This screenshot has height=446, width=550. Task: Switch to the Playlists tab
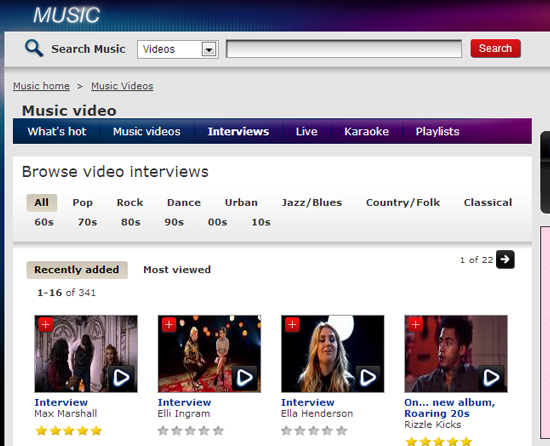tap(437, 131)
